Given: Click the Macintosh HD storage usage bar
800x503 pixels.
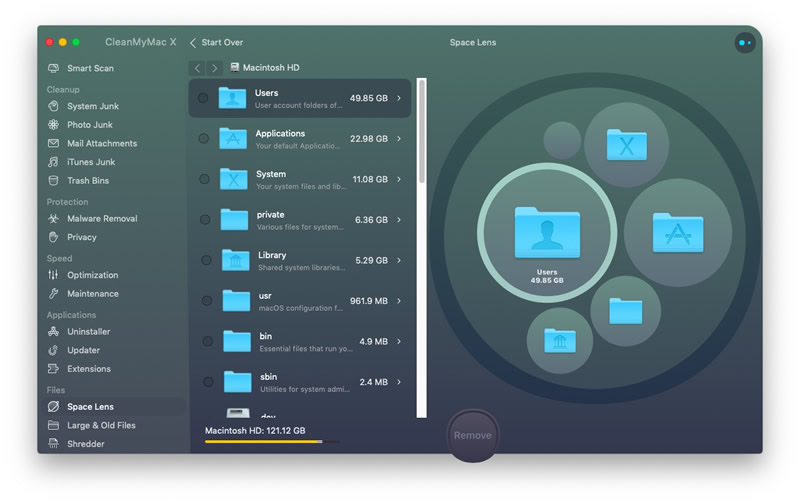Looking at the screenshot, I should (272, 442).
